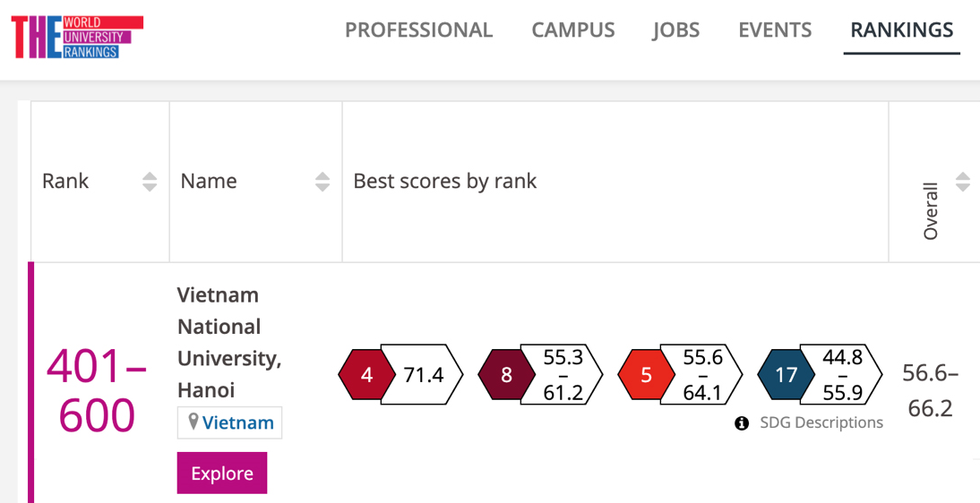
Task: Click the SDG 17 navy hexagon badge
Action: tap(786, 375)
